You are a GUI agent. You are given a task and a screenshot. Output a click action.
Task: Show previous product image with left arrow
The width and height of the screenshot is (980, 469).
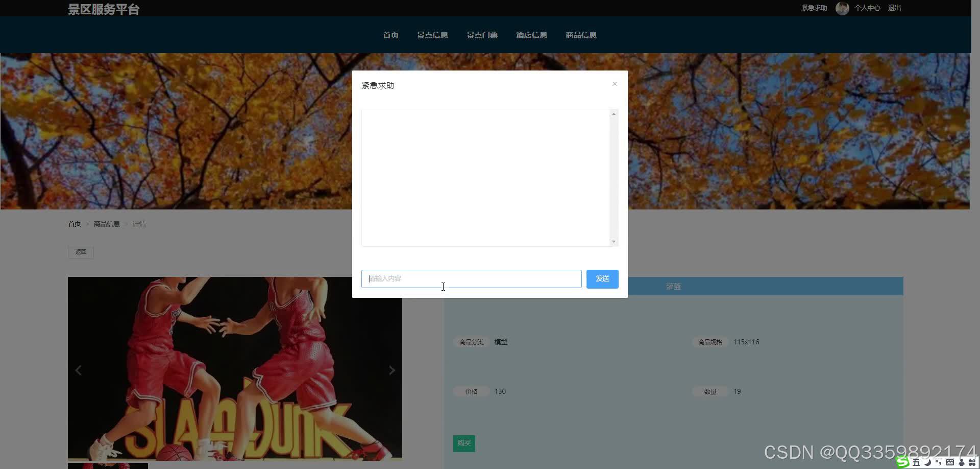tap(79, 370)
